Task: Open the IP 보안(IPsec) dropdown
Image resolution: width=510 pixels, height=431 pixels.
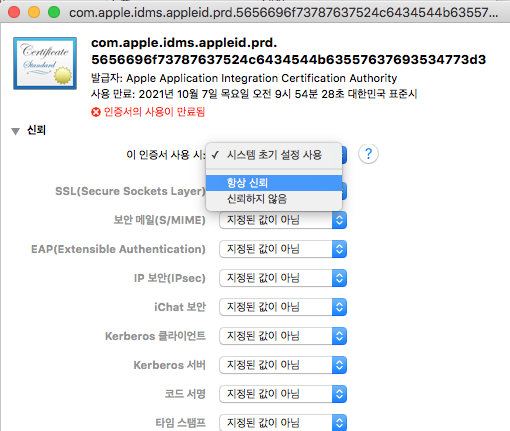Action: [283, 278]
